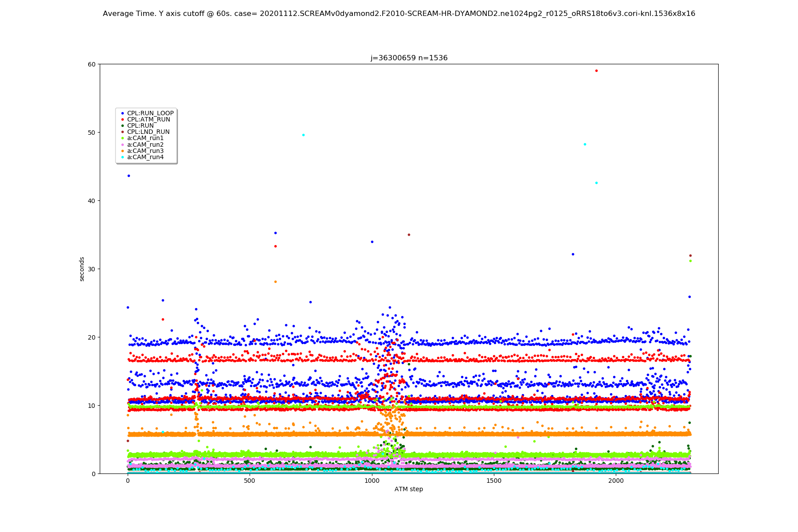This screenshot has height=532, width=798.
Task: Click the 'seconds' y-axis label
Action: 82,269
